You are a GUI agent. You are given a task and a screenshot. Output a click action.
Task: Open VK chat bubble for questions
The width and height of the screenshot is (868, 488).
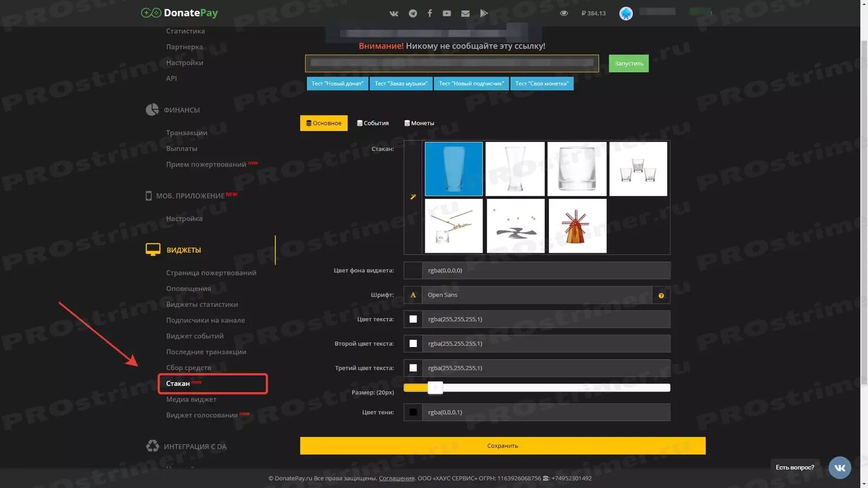(840, 467)
